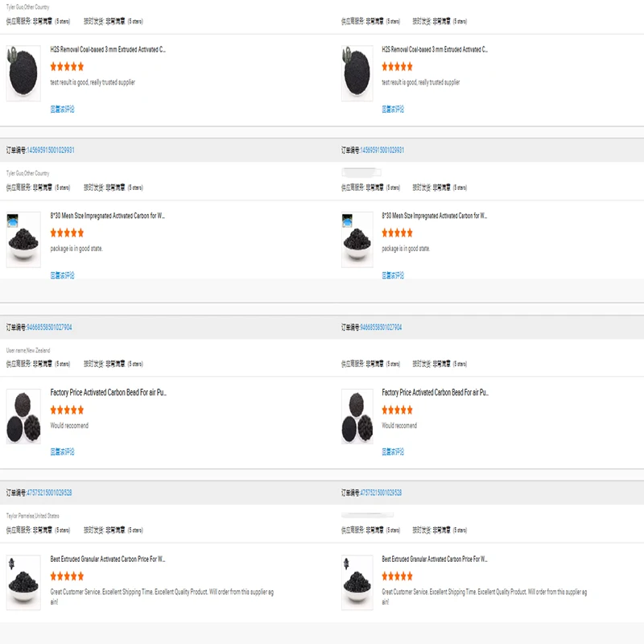
Task: Open H2S Removal carbon thumbnail in left column
Action: click(23, 72)
